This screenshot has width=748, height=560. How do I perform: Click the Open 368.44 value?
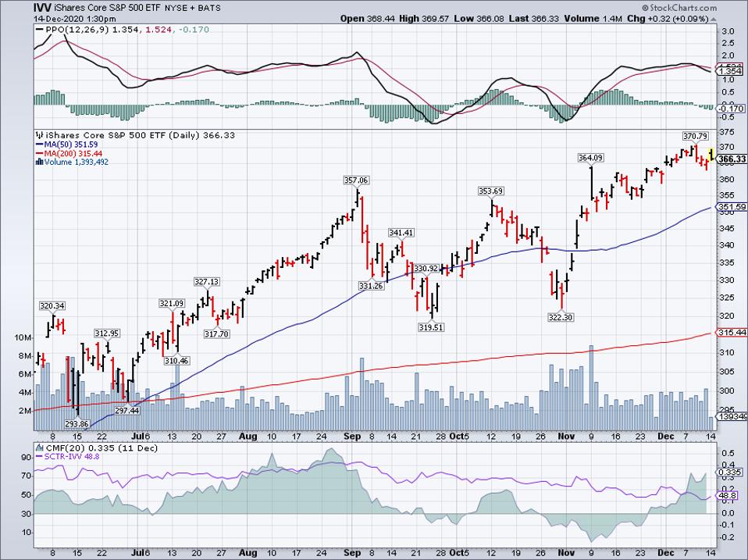tap(368, 19)
